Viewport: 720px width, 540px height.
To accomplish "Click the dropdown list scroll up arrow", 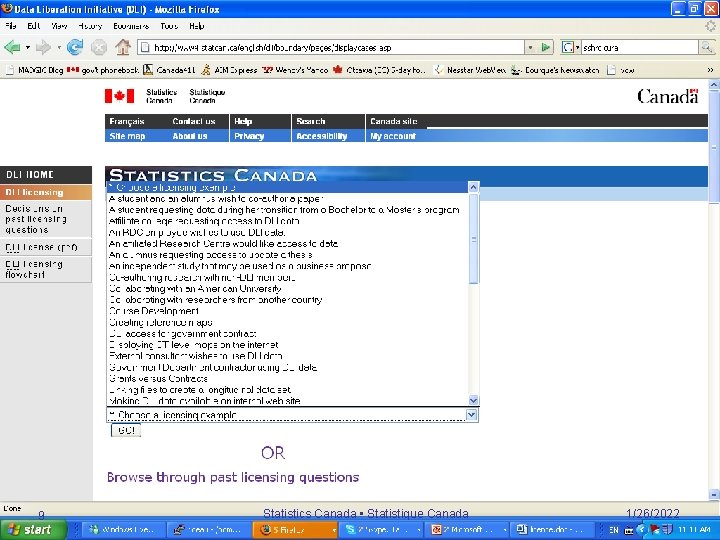I will [x=473, y=187].
